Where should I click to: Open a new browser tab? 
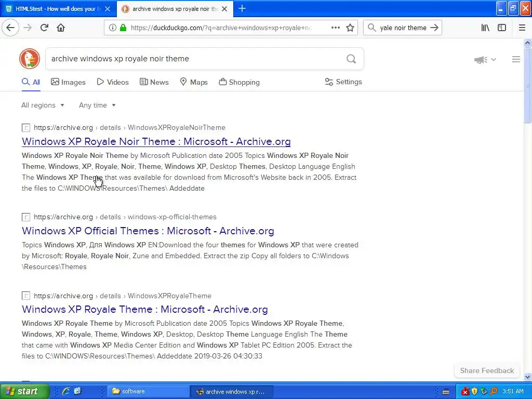point(242,8)
